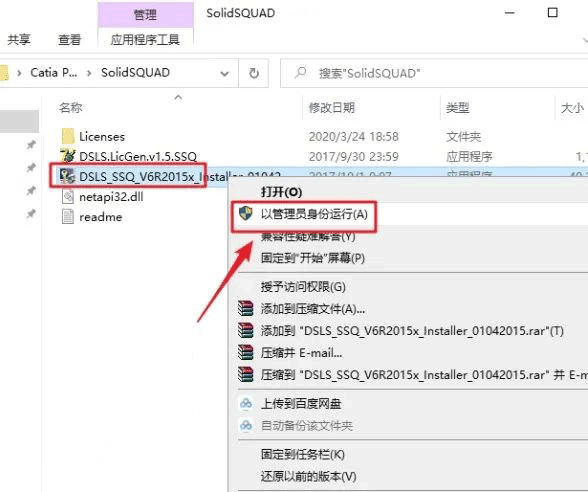Image resolution: width=588 pixels, height=492 pixels.
Task: Click the WinRAR icon next to 添加到压缩文件
Action: point(246,309)
